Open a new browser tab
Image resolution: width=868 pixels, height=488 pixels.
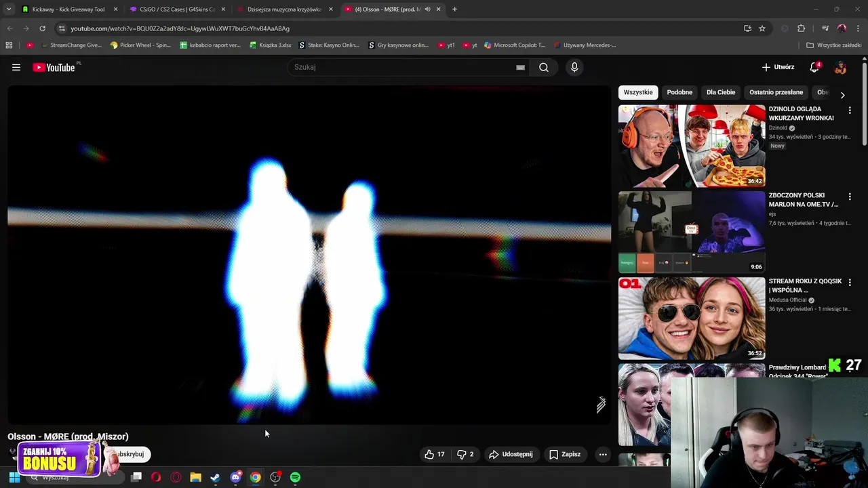click(454, 9)
